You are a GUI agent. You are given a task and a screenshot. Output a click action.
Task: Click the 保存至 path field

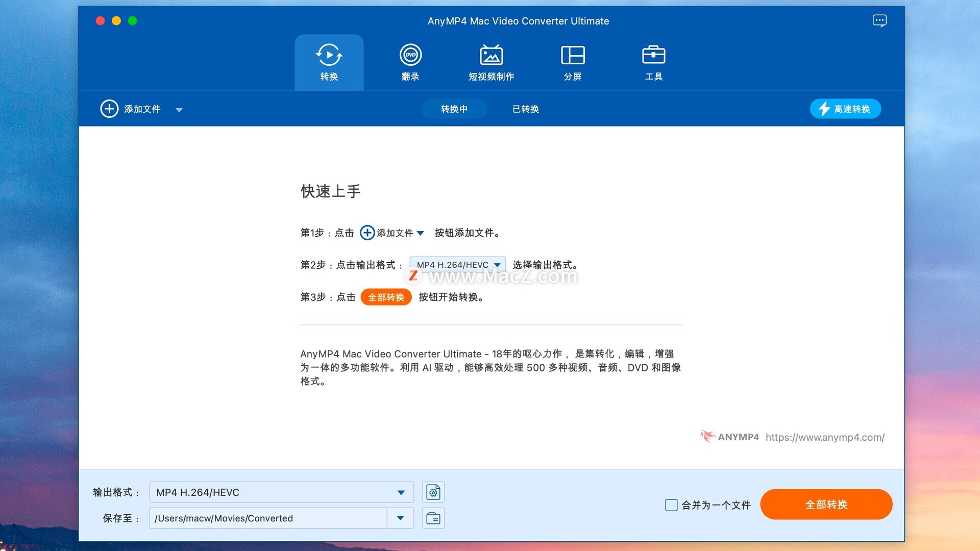click(268, 518)
